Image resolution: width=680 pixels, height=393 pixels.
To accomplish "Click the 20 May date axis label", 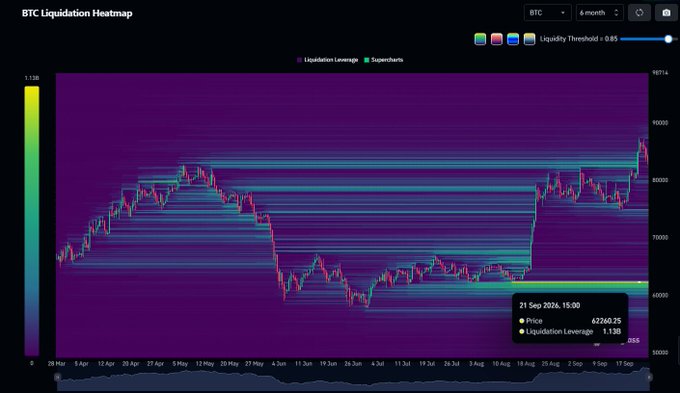I will [229, 364].
